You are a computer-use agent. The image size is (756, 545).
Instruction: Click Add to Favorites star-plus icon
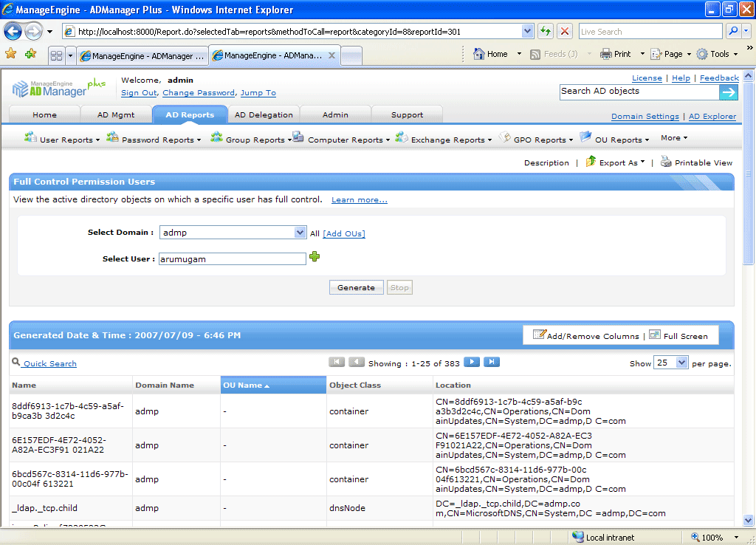[x=31, y=53]
